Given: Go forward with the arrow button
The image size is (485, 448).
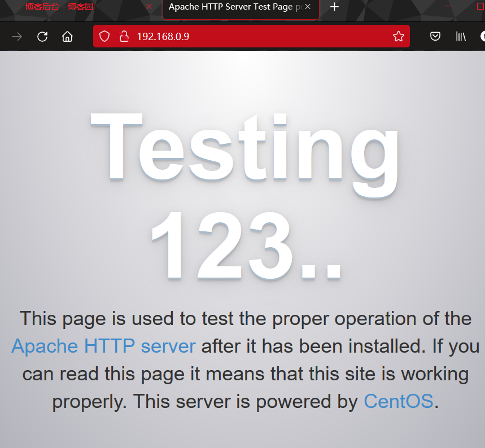Looking at the screenshot, I should pos(17,37).
